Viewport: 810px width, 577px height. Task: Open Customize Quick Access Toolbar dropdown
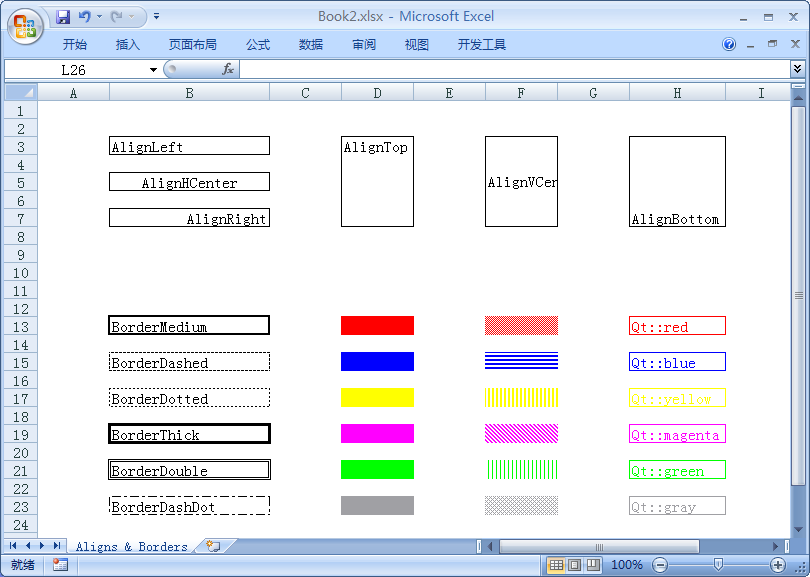pos(156,17)
